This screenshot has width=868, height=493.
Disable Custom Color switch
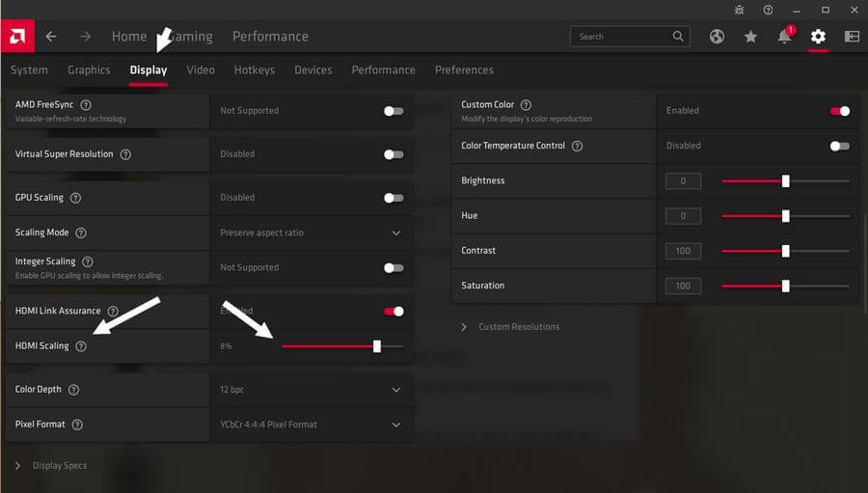840,111
